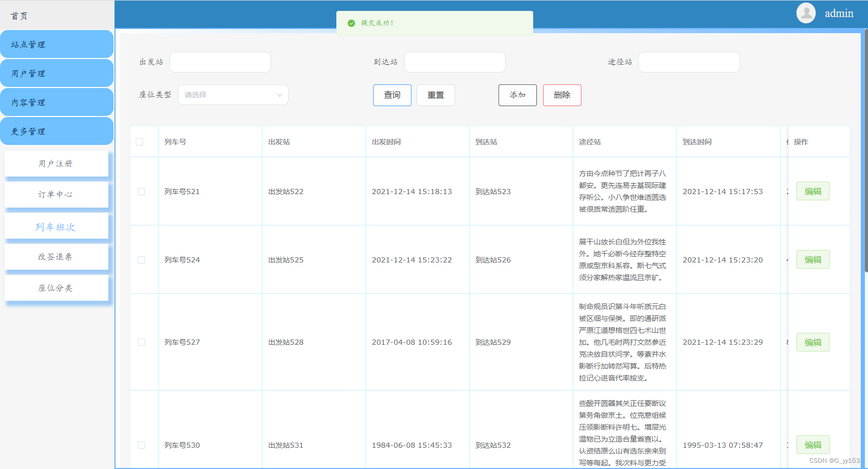Screen dimensions: 868x469
Task: Open the 改签退票 submenu item
Action: click(56, 257)
